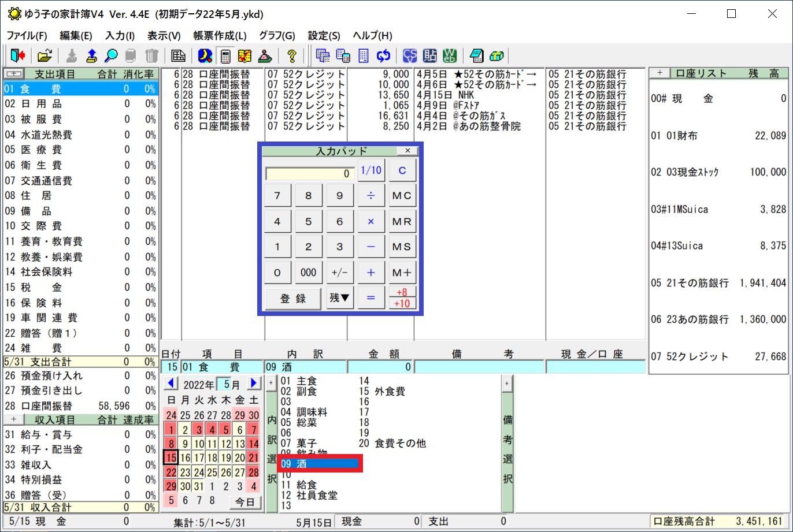Viewport: 793px width, 532px height.
Task: Click the 登録 button on input pad
Action: (x=293, y=298)
